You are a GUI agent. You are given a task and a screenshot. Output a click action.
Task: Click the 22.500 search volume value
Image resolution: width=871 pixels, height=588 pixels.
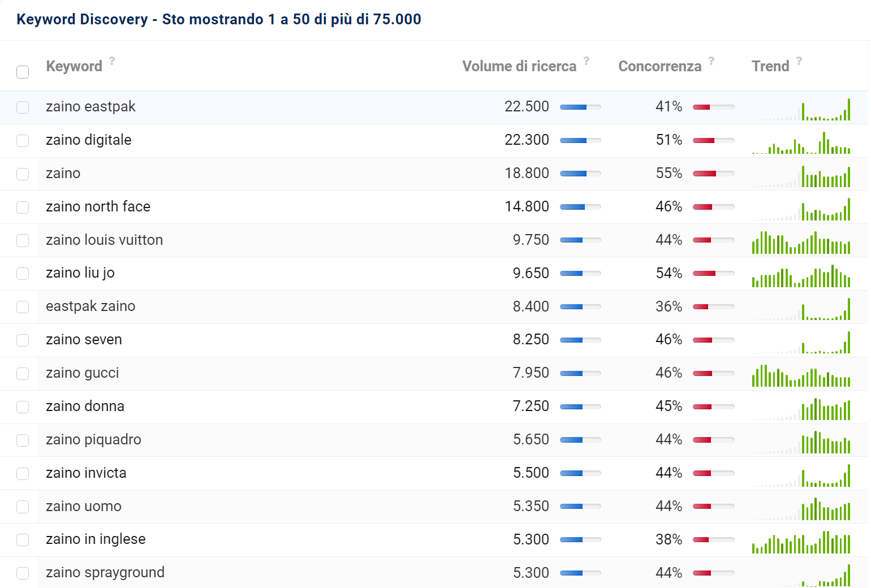[527, 107]
